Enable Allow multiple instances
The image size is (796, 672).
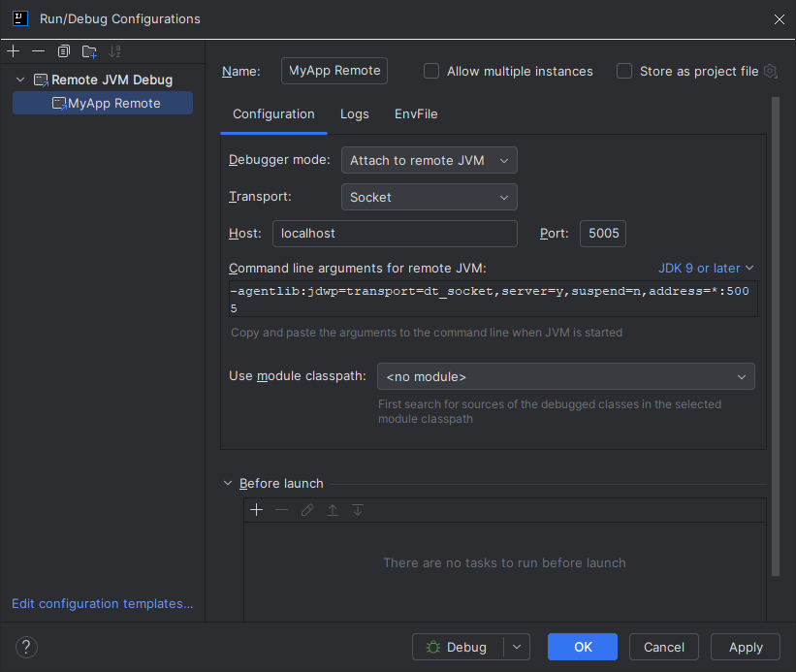point(430,71)
